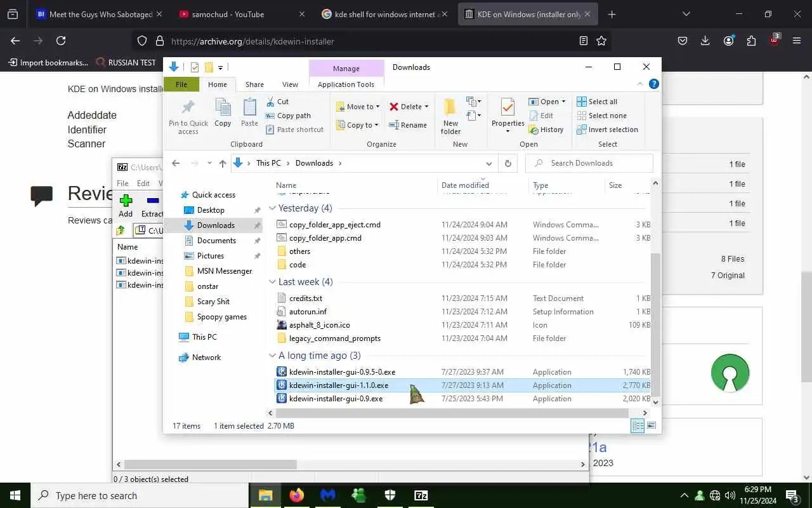Open the Spoopy games folder shortcut
The image size is (812, 508).
tap(221, 317)
